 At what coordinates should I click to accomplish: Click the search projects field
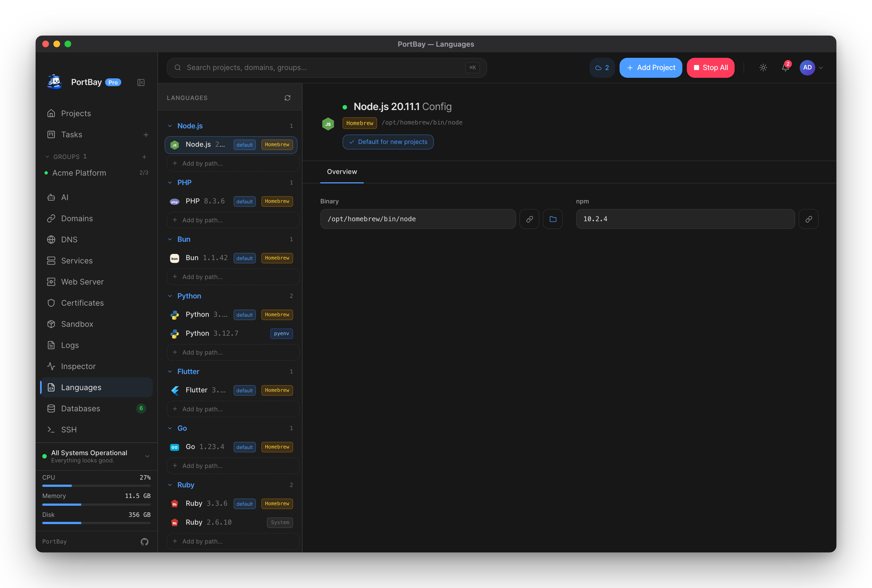point(327,68)
